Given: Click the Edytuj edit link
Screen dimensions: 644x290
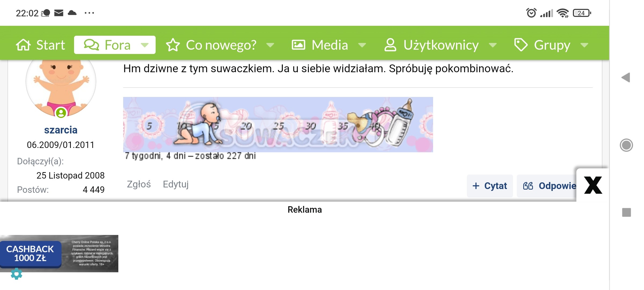Looking at the screenshot, I should (176, 184).
